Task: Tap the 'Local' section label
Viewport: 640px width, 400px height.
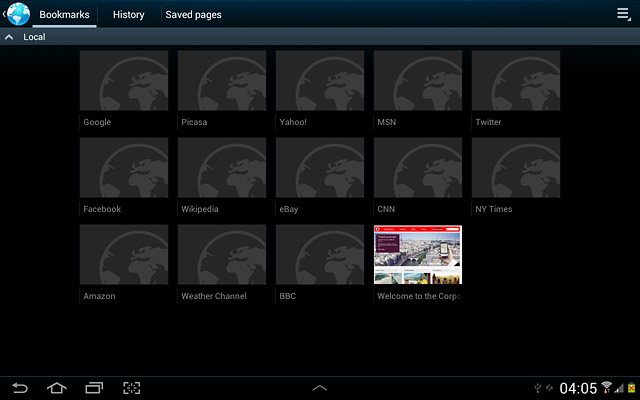Action: tap(34, 37)
